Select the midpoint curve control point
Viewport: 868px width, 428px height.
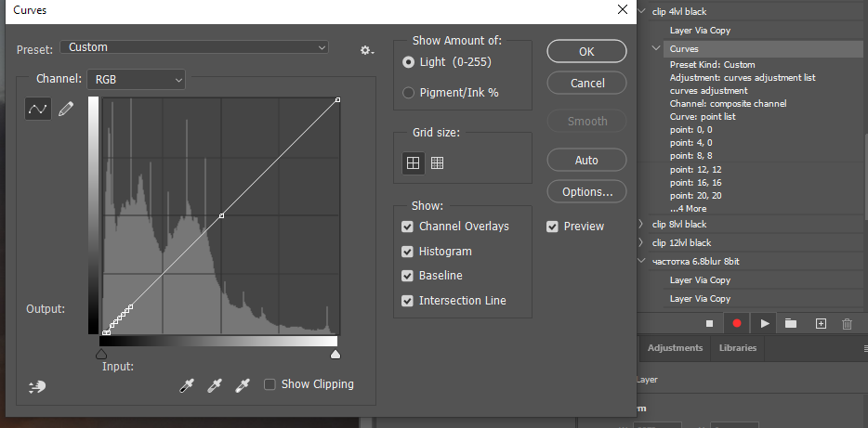(x=221, y=215)
